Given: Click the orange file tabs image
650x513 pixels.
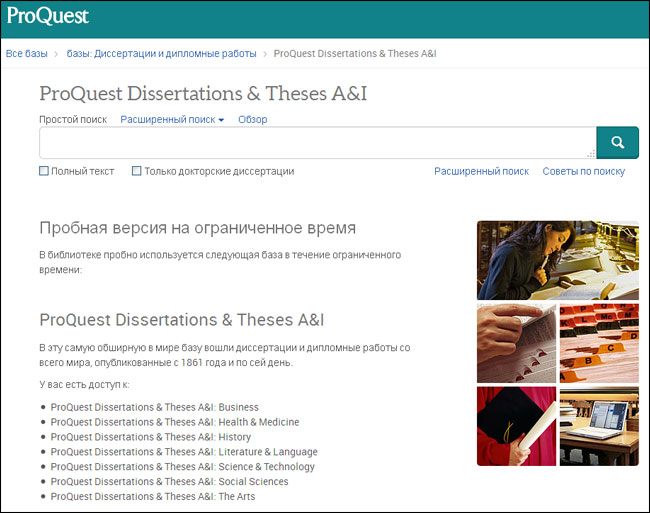Looking at the screenshot, I should click(x=598, y=343).
